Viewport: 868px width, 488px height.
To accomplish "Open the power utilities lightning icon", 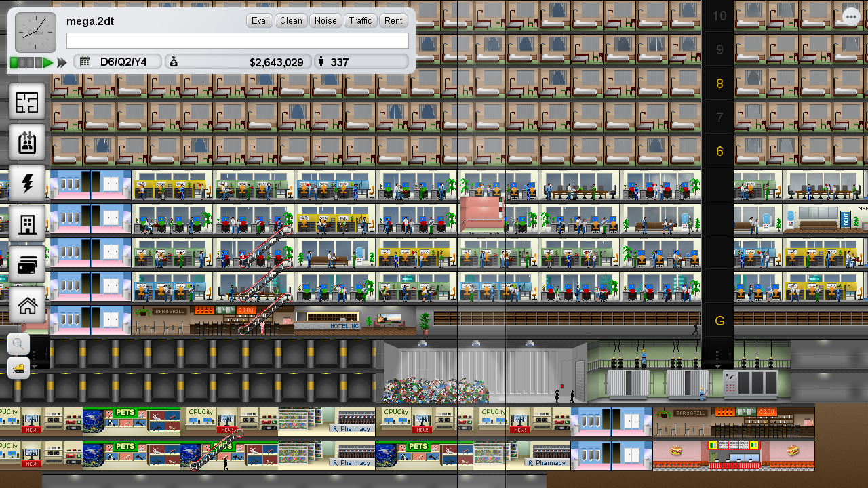I will pos(27,184).
